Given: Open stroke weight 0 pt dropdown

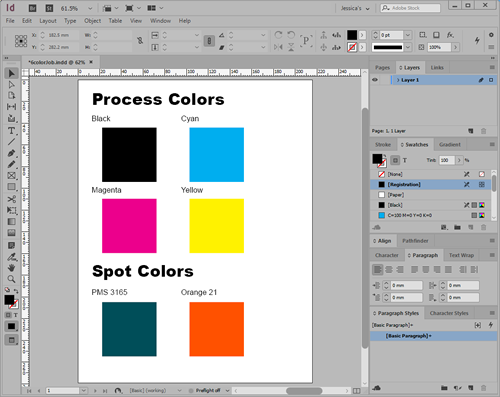Looking at the screenshot, I should (408, 35).
